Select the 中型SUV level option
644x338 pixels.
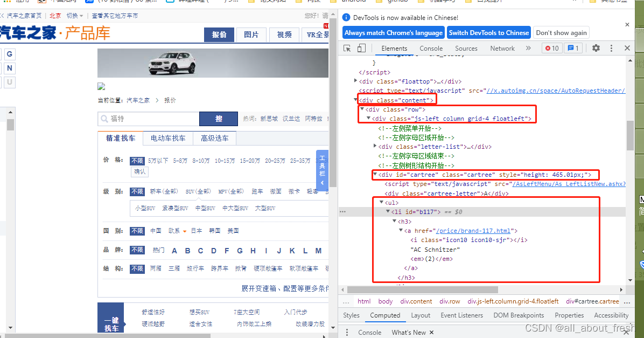205,208
